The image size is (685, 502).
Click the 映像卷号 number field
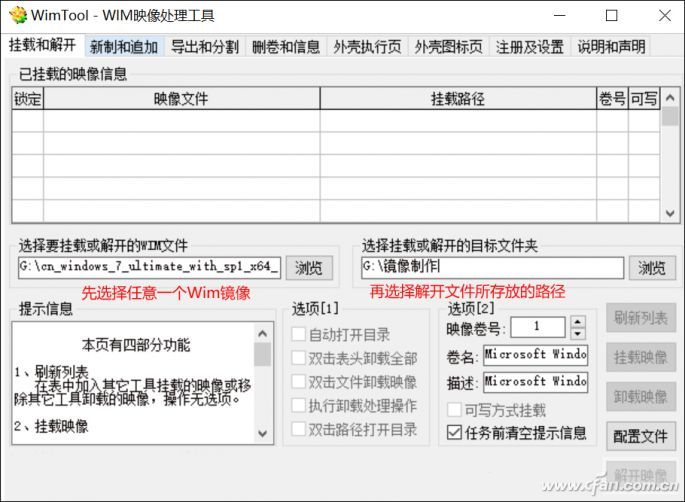(x=538, y=327)
